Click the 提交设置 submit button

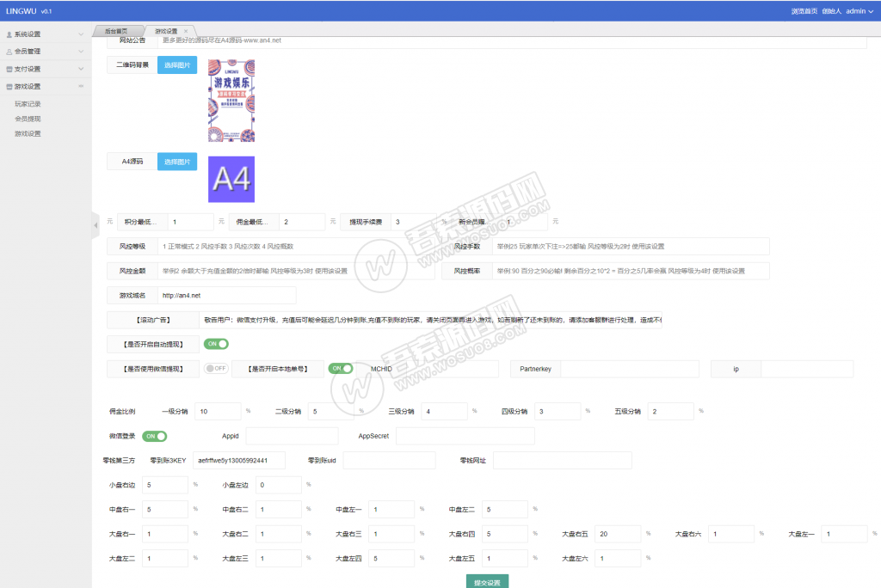pos(487,582)
